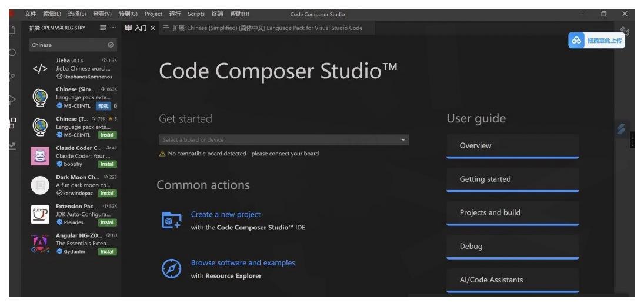Click the top-right editor toolbar icon

625,31
